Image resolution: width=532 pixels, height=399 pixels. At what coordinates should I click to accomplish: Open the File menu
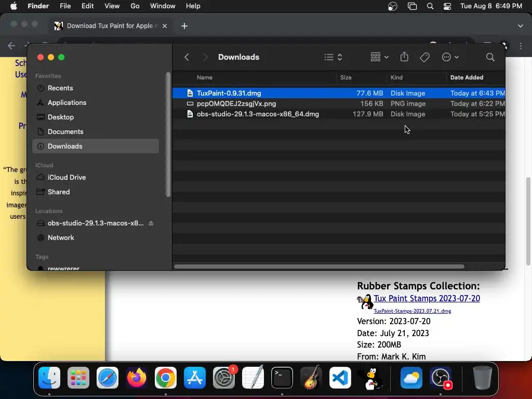tap(65, 6)
